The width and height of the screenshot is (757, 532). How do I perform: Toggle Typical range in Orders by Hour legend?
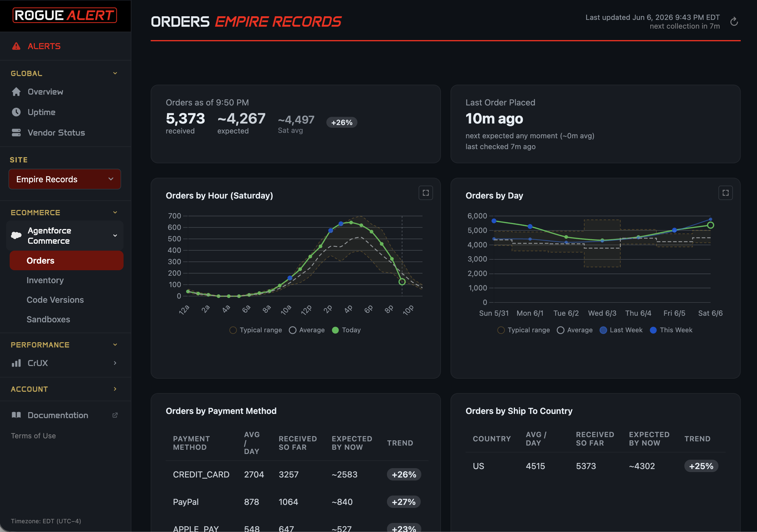(256, 330)
